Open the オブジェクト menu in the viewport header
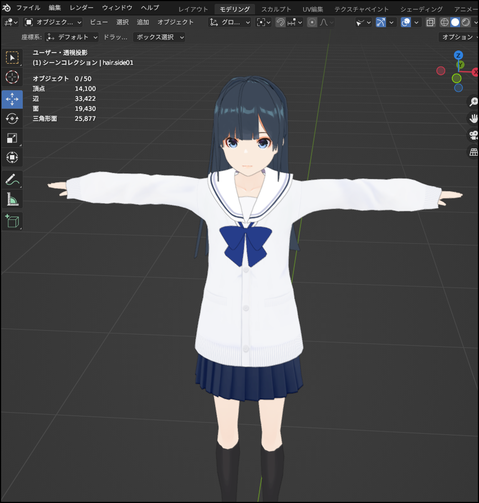479x503 pixels. coord(175,22)
